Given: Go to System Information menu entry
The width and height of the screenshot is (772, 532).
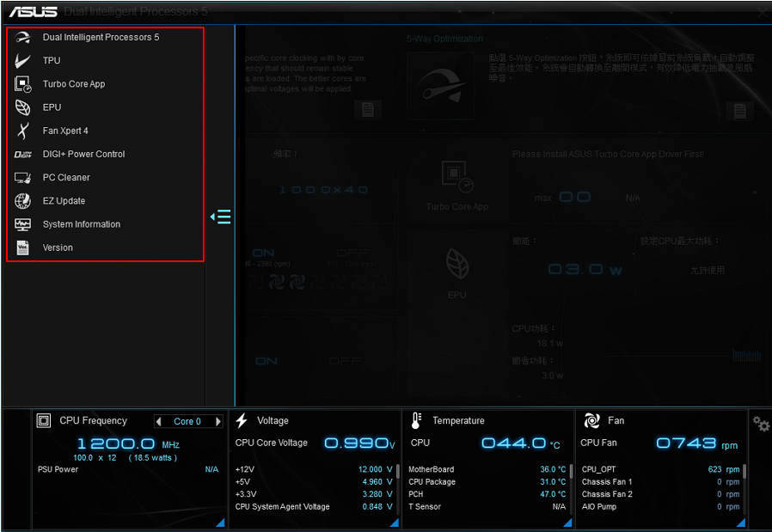Looking at the screenshot, I should click(82, 224).
